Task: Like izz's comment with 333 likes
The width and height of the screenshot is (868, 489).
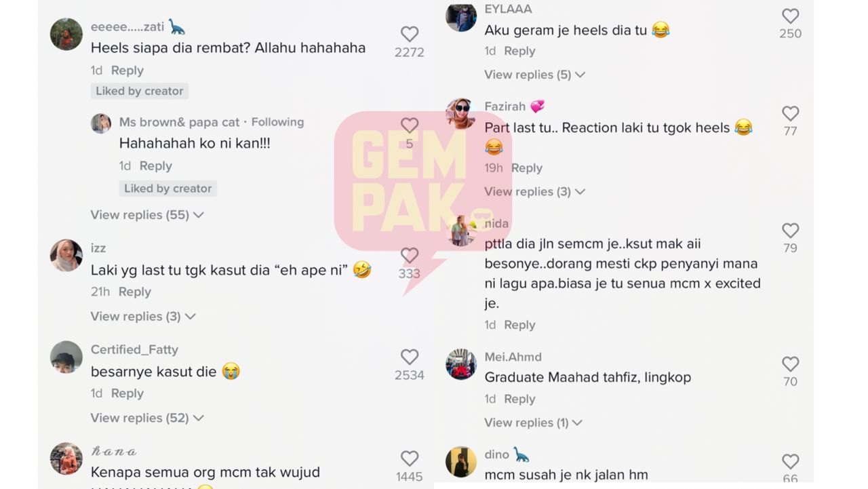Action: tap(409, 255)
